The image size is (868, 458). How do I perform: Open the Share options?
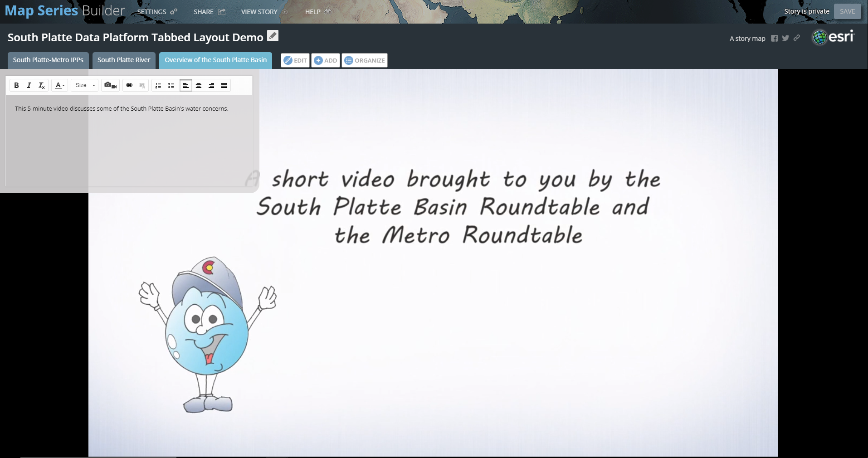[x=209, y=12]
